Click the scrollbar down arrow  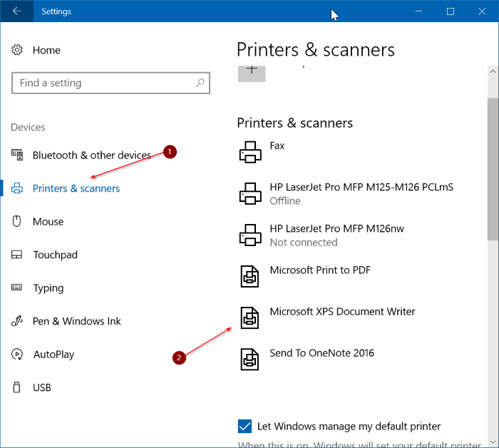tap(493, 442)
